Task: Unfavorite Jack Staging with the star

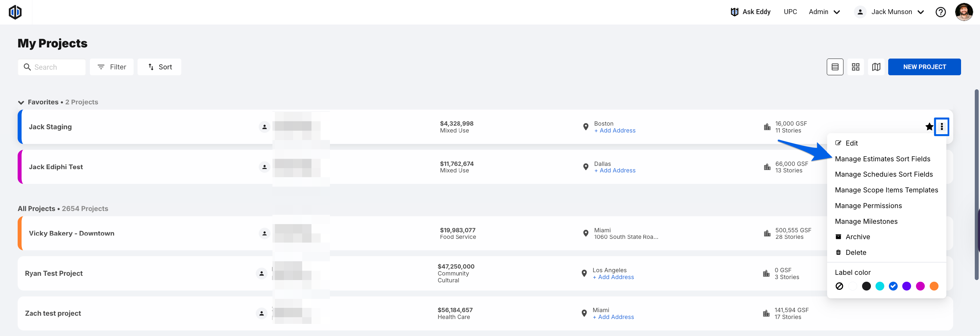Action: tap(929, 127)
